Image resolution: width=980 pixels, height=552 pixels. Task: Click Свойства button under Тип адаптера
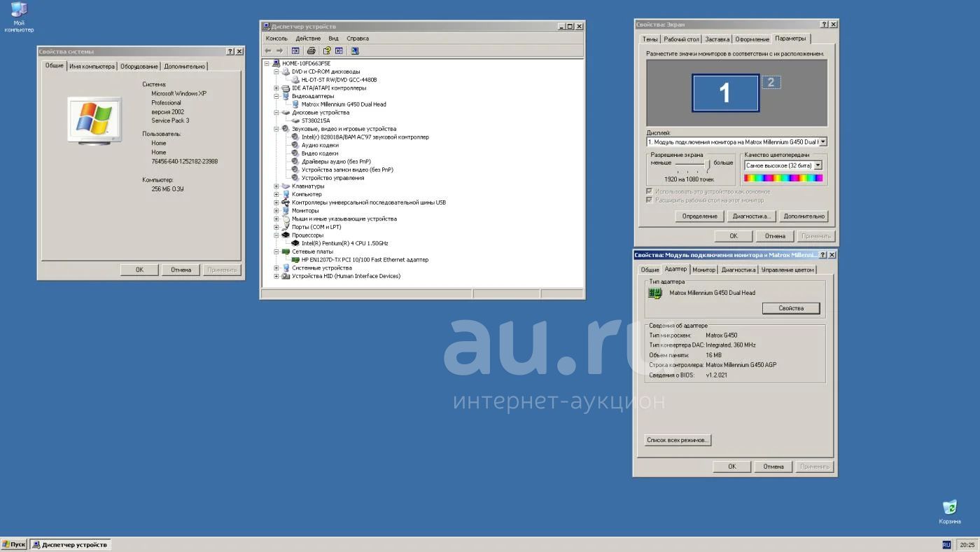click(791, 308)
